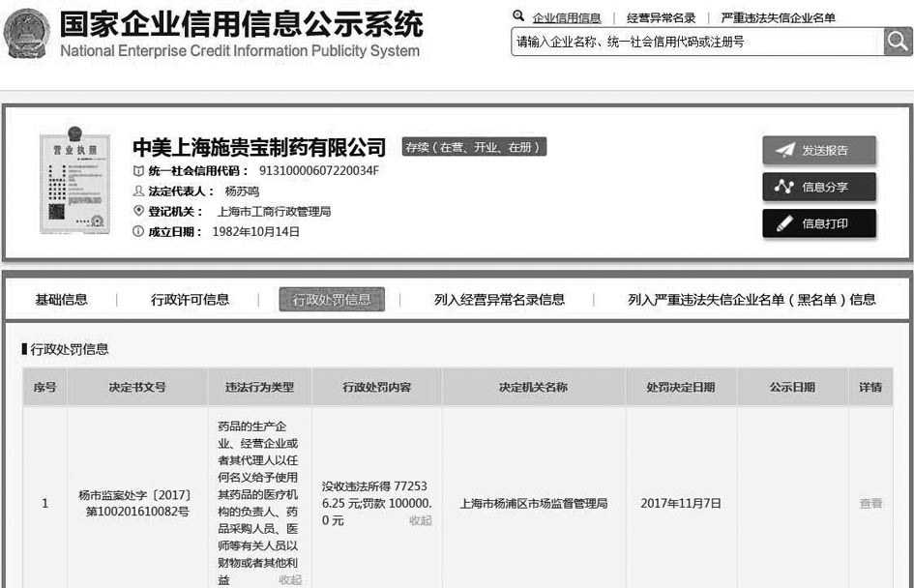Click the 处罚决定日期 column header
Image resolution: width=914 pixels, height=588 pixels.
[x=681, y=387]
